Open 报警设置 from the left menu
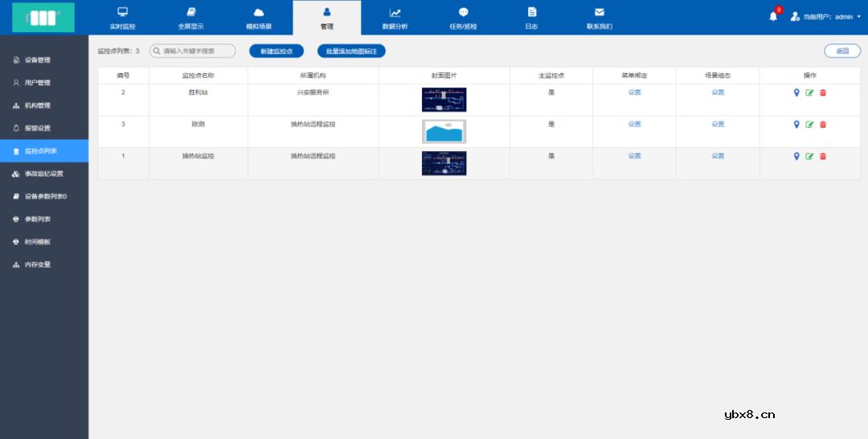868x439 pixels. pos(38,128)
